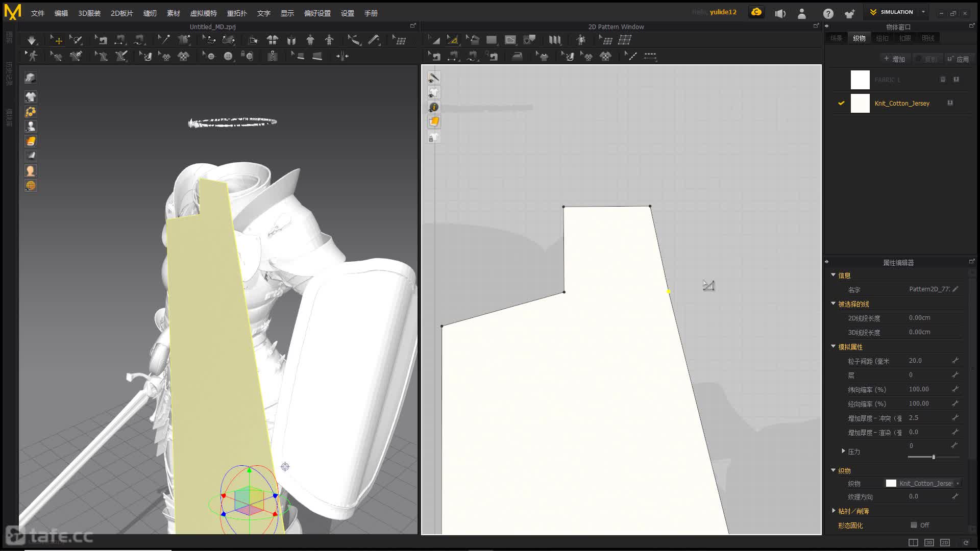
Task: Select the 3D segment sewing machine icon
Action: click(x=119, y=40)
